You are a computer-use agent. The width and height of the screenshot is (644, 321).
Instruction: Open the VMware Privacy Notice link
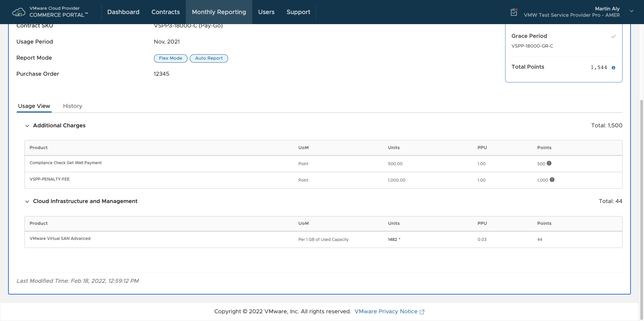386,311
